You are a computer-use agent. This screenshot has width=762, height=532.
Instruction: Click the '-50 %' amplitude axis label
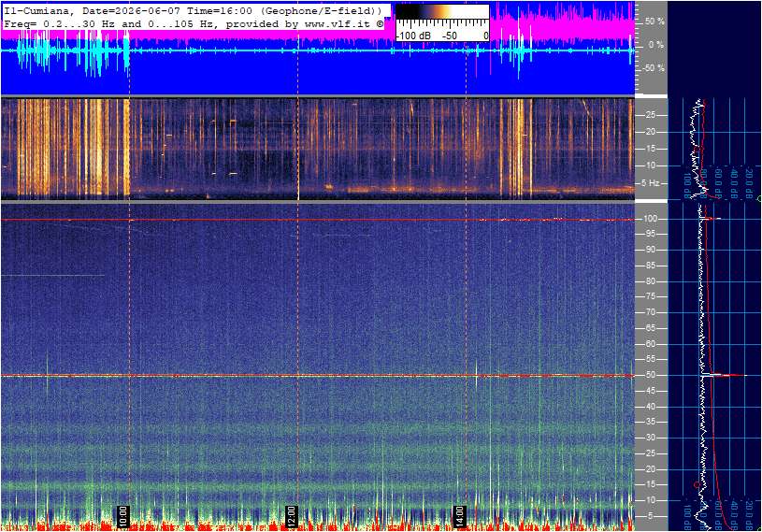pos(654,68)
